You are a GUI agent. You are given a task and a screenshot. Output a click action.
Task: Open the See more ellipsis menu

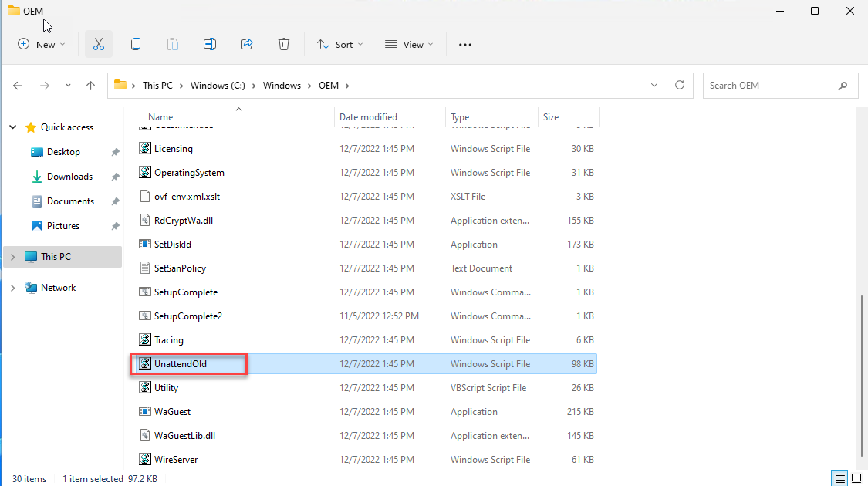464,45
